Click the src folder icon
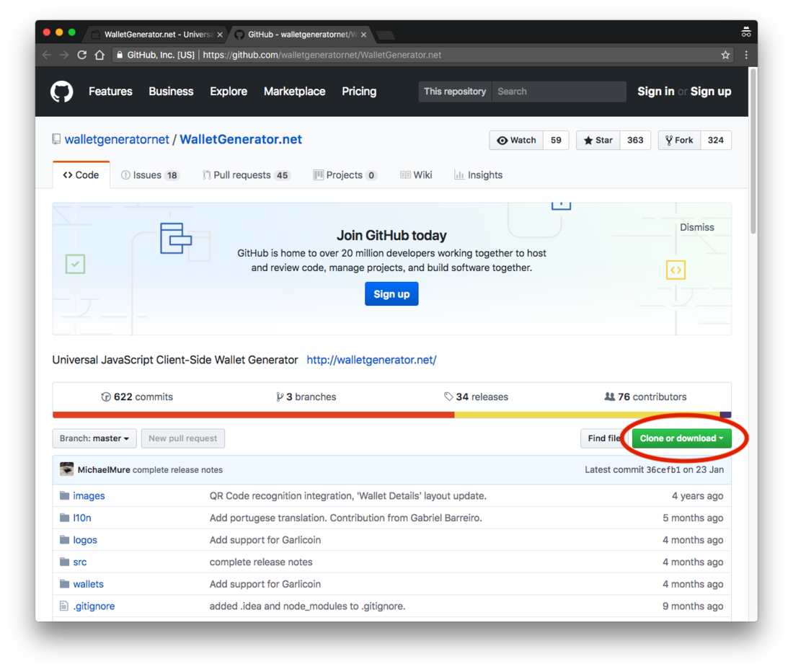Screen dimensions: 793x672 pyautogui.click(x=64, y=562)
